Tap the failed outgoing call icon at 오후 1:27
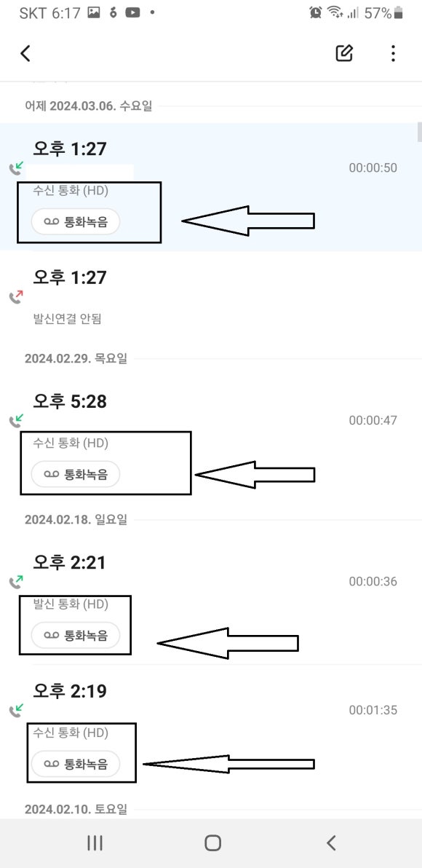The width and height of the screenshot is (422, 868). point(16,296)
